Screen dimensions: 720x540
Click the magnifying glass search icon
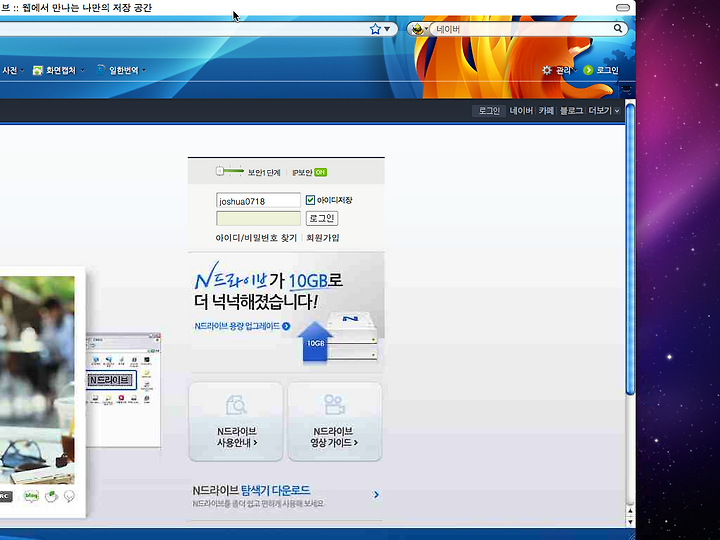(x=618, y=28)
